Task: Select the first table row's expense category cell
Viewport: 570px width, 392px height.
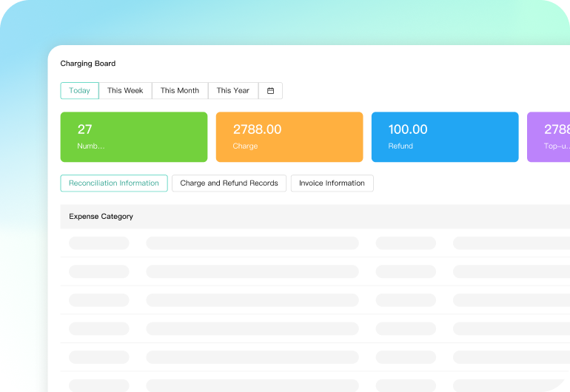Action: (98, 243)
